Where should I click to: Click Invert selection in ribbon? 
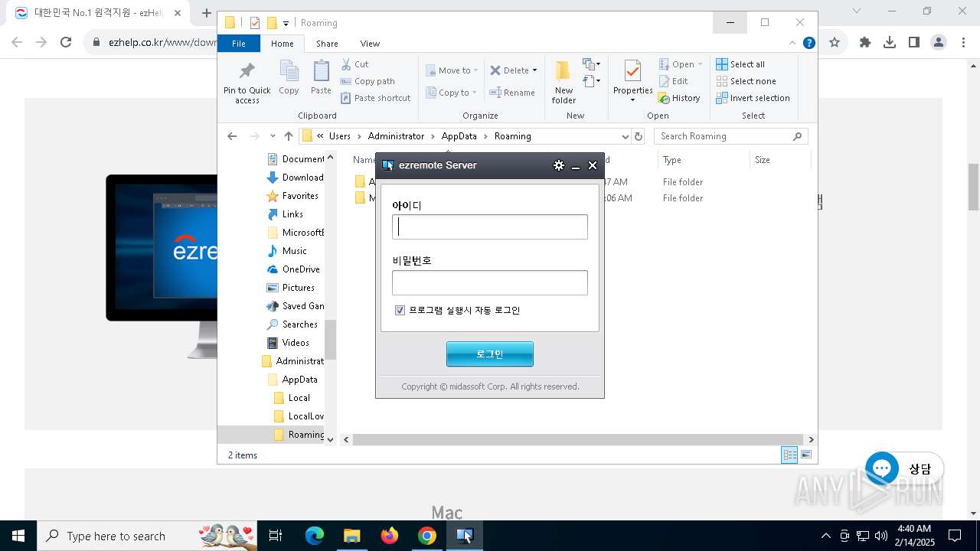753,98
